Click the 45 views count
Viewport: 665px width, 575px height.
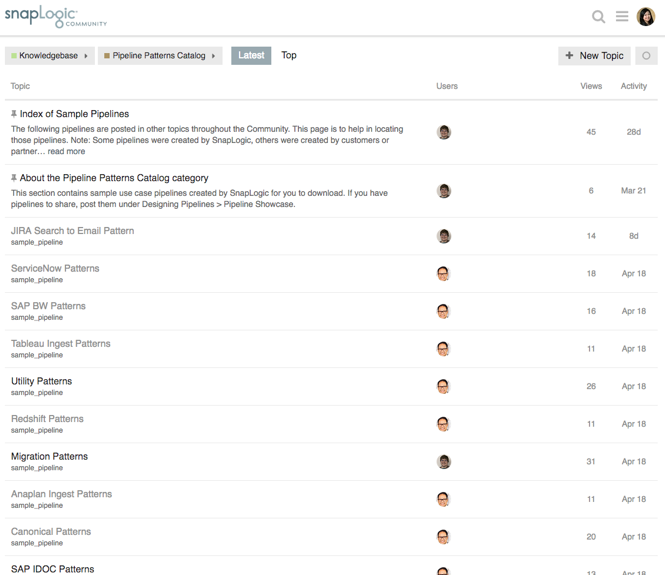(x=591, y=132)
